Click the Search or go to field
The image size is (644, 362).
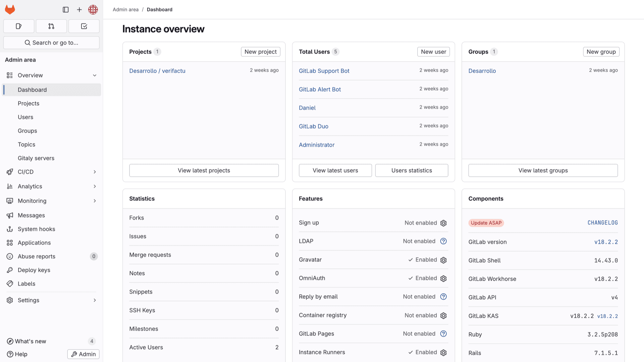[51, 43]
